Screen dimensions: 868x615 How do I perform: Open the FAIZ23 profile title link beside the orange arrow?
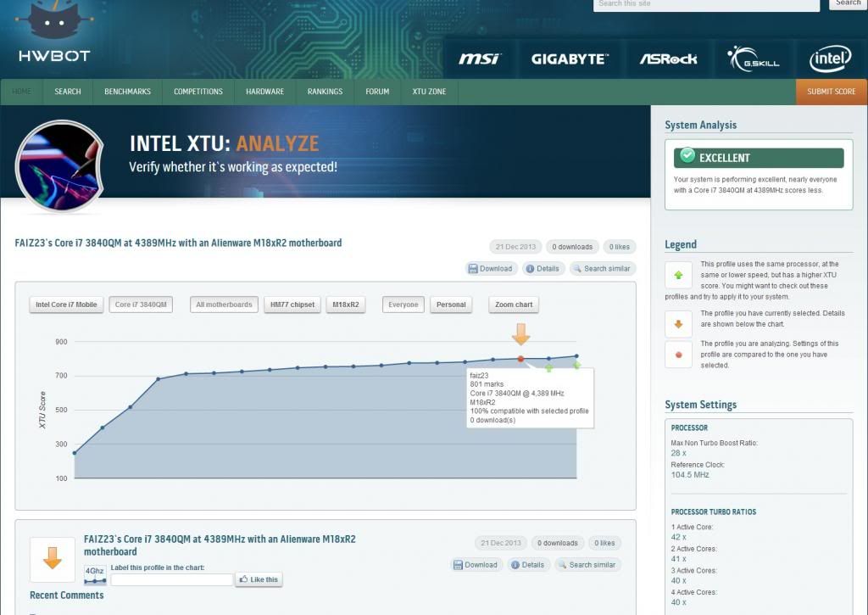[220, 545]
